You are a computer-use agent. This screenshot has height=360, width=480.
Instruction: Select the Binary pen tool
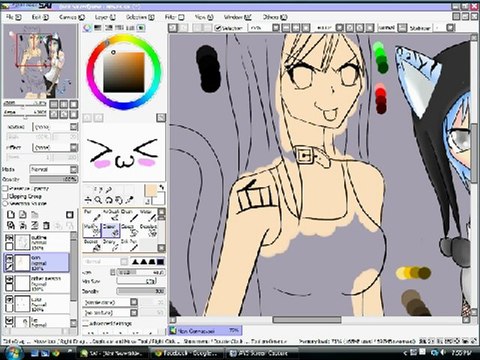[x=110, y=245]
